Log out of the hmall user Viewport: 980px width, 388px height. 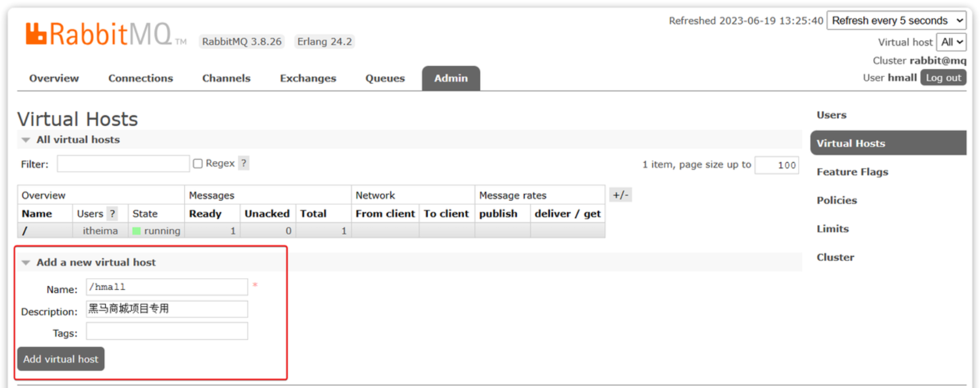point(943,78)
